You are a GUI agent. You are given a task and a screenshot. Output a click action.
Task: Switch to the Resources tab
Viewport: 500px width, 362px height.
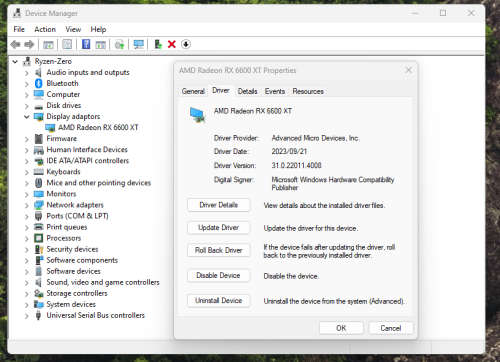(308, 91)
